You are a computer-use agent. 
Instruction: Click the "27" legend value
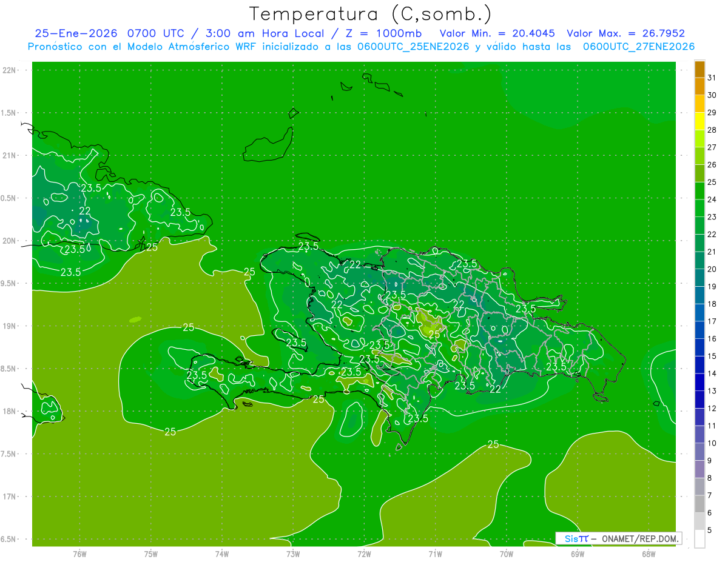tap(712, 147)
